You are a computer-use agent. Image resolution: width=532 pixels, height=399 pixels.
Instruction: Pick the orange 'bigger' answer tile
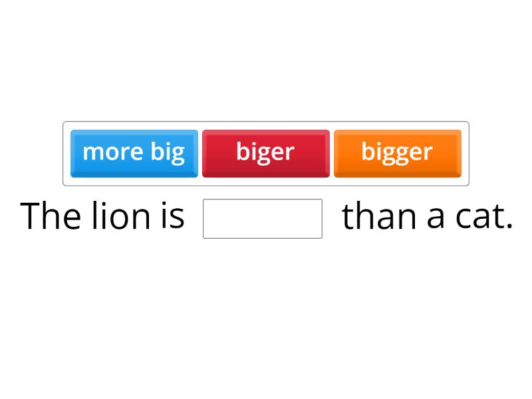[x=397, y=153]
